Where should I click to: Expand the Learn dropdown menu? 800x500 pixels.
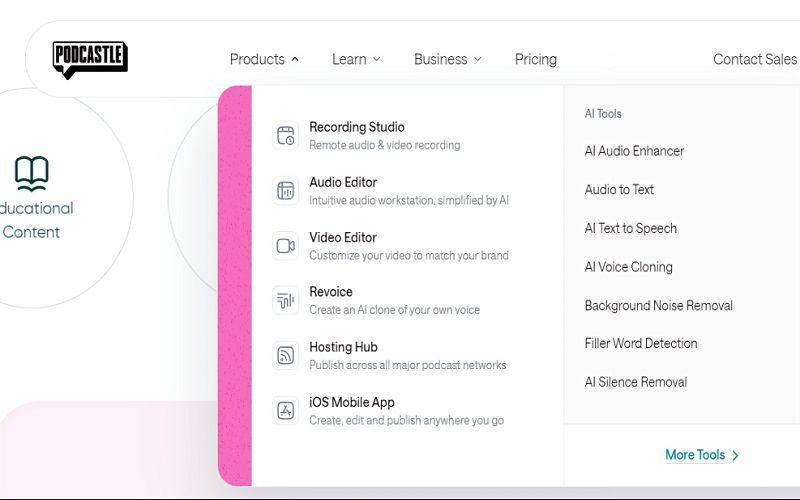click(x=356, y=59)
